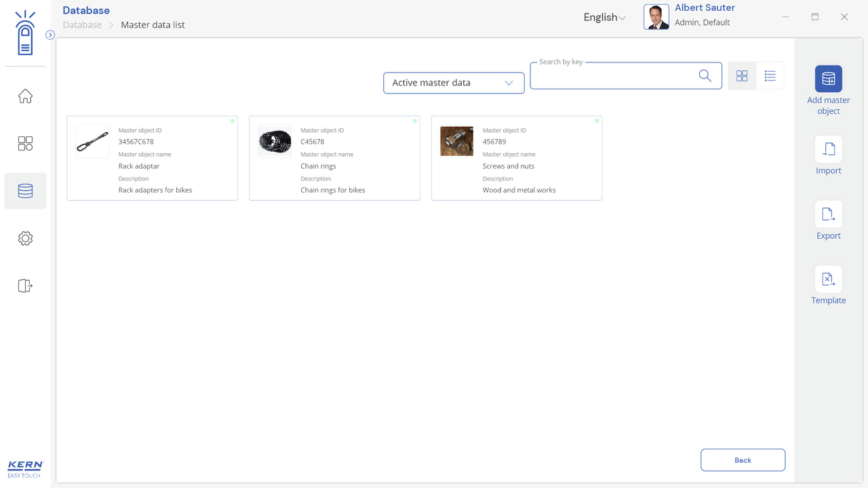
Task: Open the apps grid sidebar icon
Action: pos(25,144)
